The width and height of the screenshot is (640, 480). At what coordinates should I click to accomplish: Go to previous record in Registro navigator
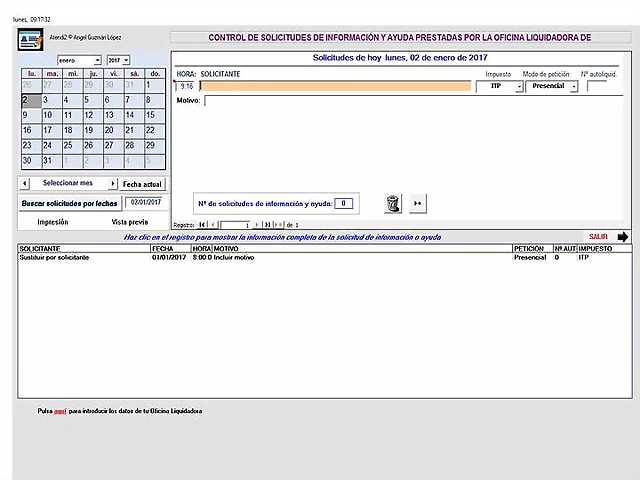pos(213,224)
